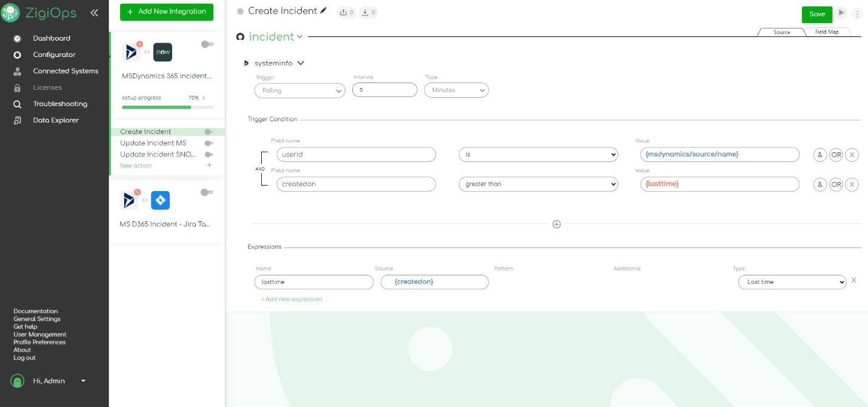Click the & button on createdon row
The height and width of the screenshot is (407, 868).
tap(820, 184)
